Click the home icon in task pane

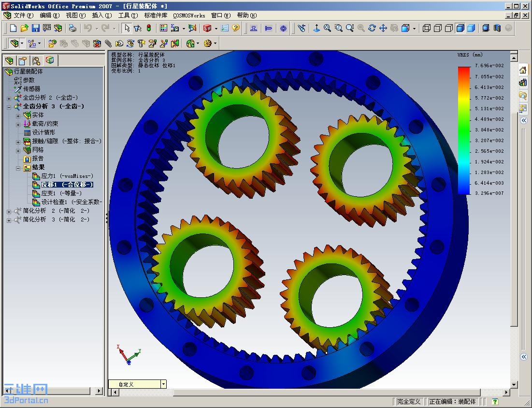[523, 70]
